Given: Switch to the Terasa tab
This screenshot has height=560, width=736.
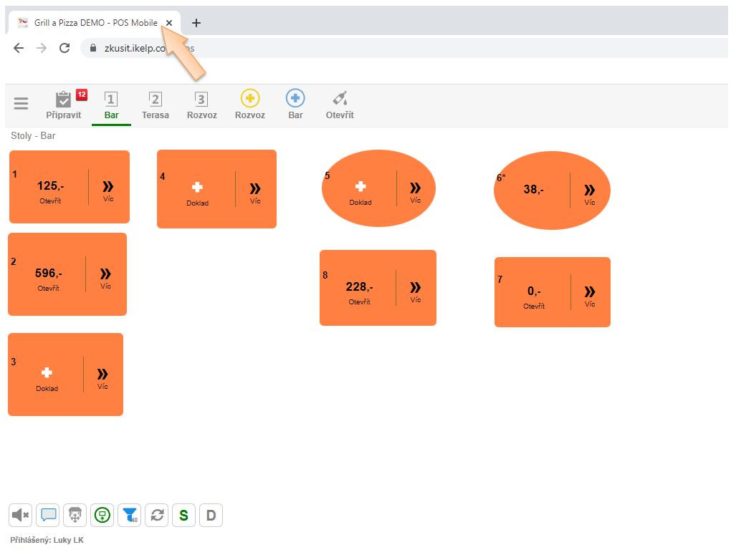Looking at the screenshot, I should coord(156,105).
